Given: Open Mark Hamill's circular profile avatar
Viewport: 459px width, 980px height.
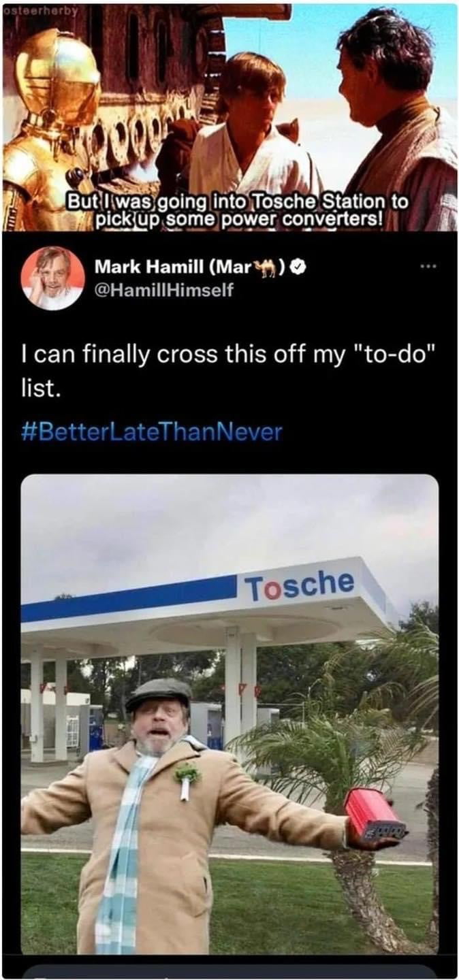Looking at the screenshot, I should pos(52,278).
